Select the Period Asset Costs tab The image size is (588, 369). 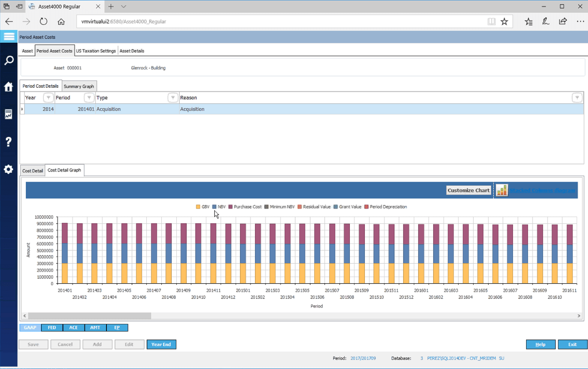pyautogui.click(x=54, y=51)
